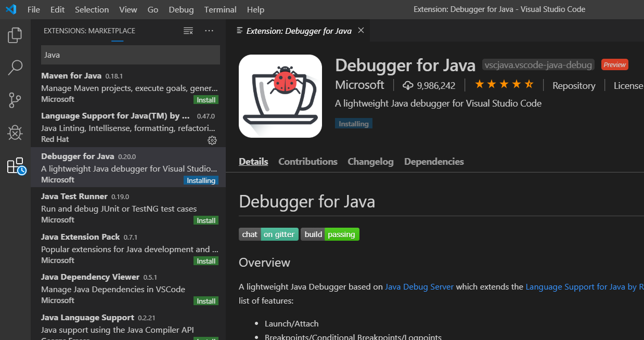
Task: Switch to the Changelog tab
Action: 370,162
